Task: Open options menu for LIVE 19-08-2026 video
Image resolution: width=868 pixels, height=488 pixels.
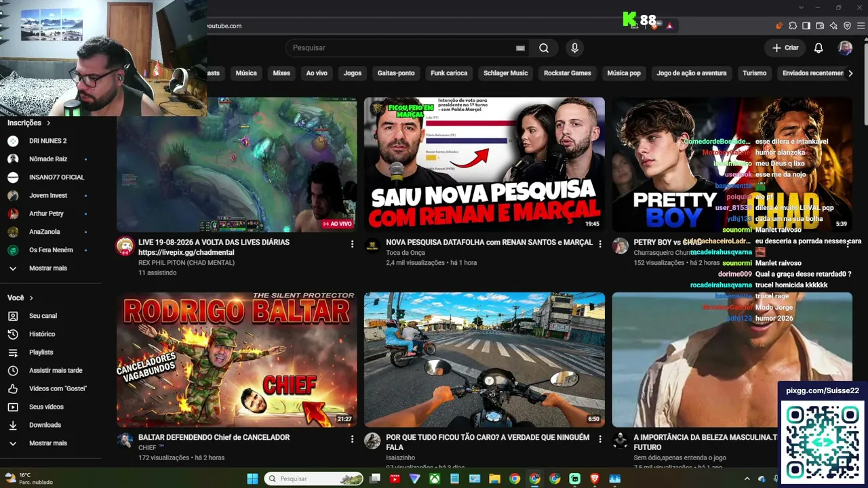Action: [x=352, y=243]
